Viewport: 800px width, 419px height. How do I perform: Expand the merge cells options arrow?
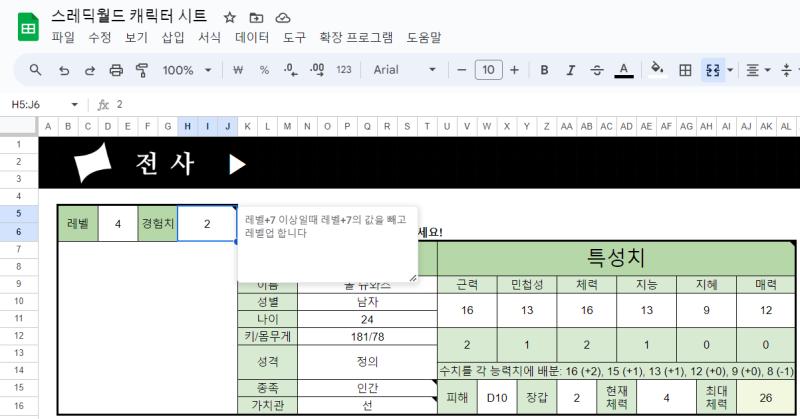coord(730,70)
